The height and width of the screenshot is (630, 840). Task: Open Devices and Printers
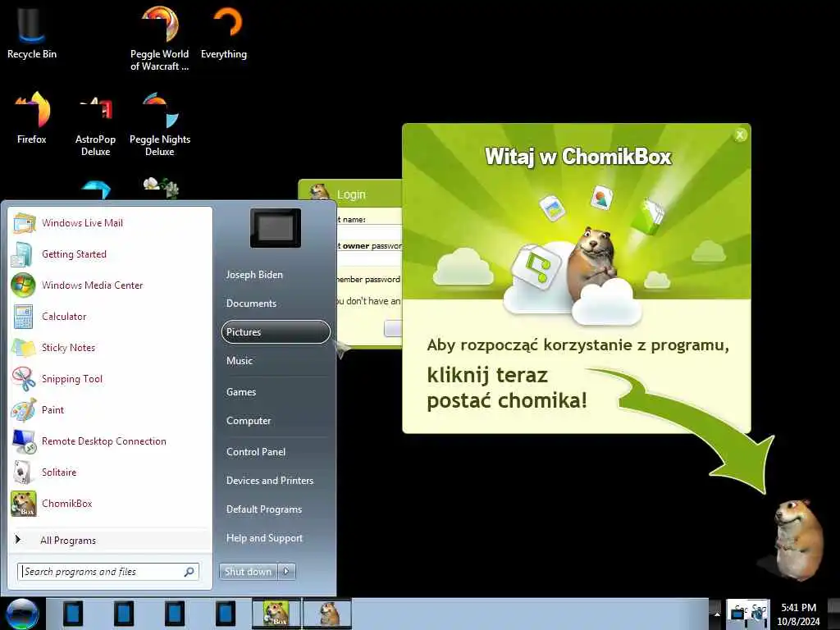(x=270, y=481)
